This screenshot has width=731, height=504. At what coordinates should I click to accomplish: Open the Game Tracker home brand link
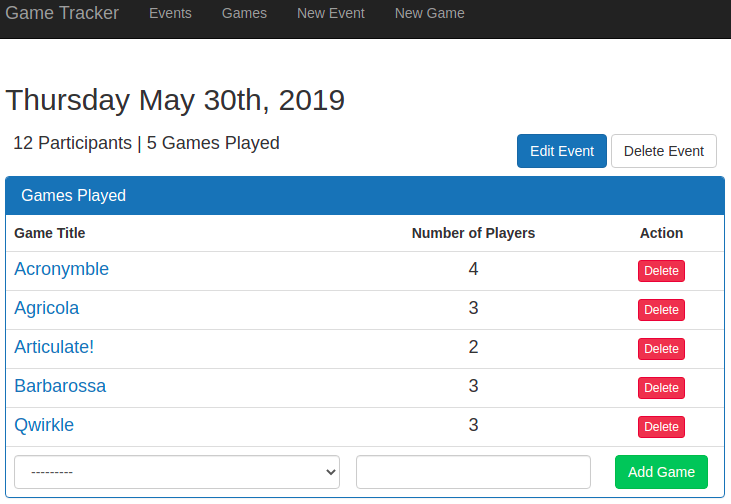point(62,13)
